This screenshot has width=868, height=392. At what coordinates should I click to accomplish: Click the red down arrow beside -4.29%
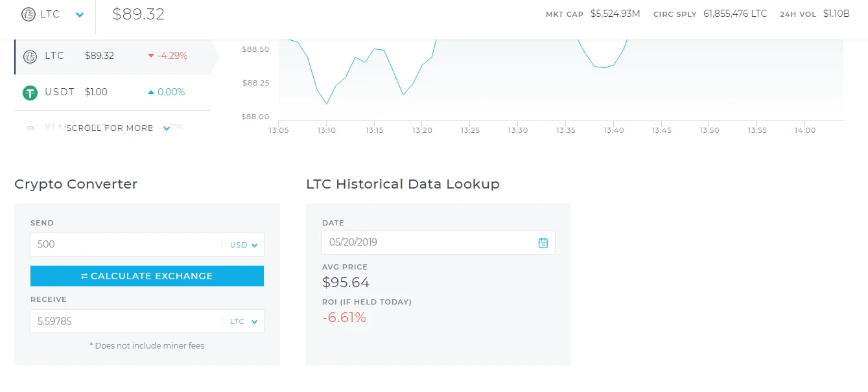[x=151, y=56]
